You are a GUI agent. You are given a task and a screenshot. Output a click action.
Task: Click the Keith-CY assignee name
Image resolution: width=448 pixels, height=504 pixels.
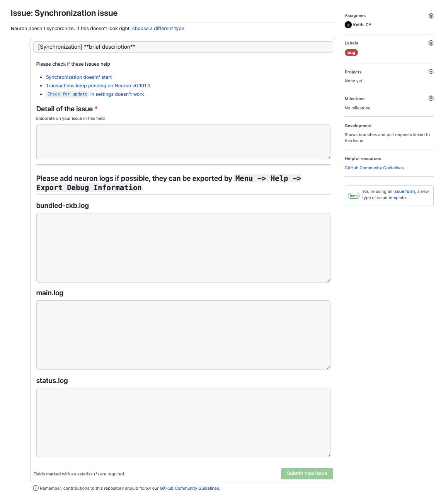(x=362, y=25)
